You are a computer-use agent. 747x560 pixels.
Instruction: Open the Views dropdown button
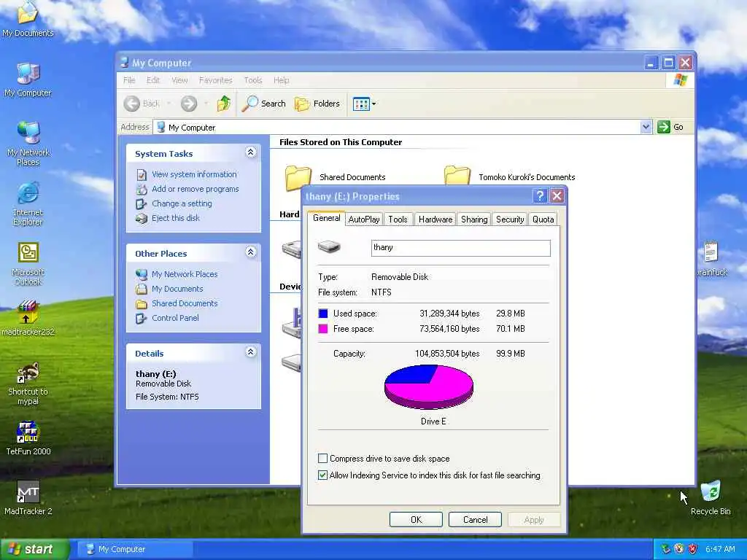[x=364, y=104]
